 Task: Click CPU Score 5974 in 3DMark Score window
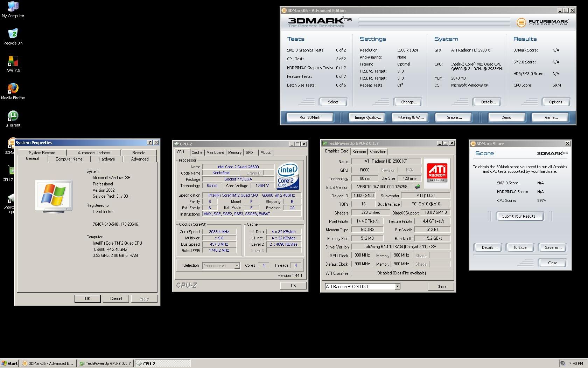541,200
